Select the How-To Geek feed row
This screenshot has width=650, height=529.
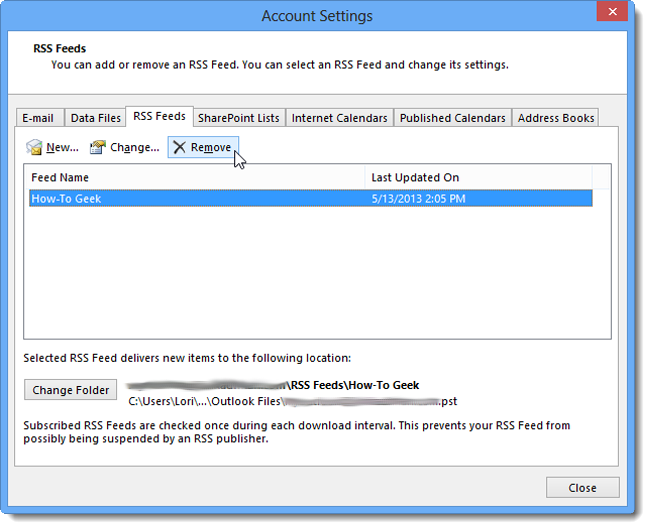pos(311,199)
